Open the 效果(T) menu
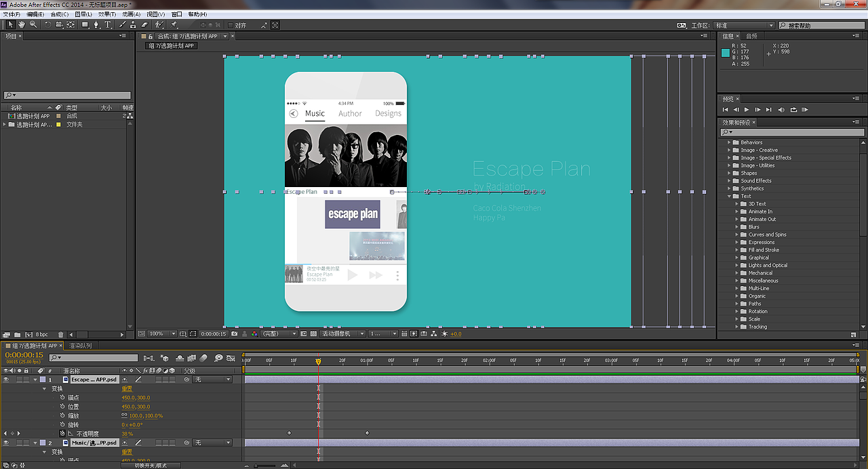 click(x=107, y=14)
